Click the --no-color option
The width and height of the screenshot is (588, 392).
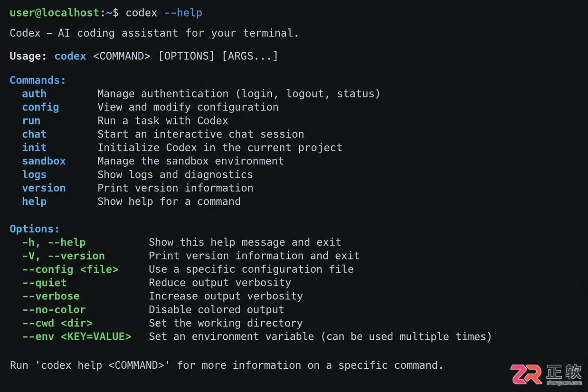pyautogui.click(x=54, y=310)
